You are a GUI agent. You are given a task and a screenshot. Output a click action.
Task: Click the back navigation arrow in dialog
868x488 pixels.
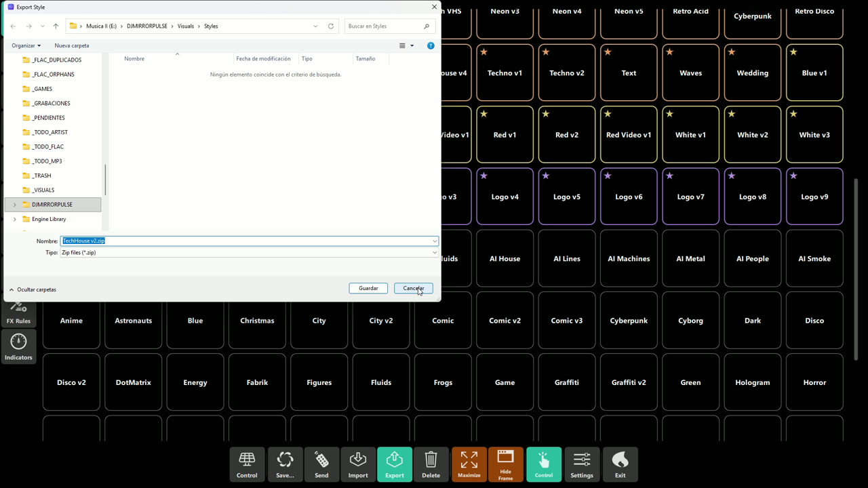pos(13,26)
